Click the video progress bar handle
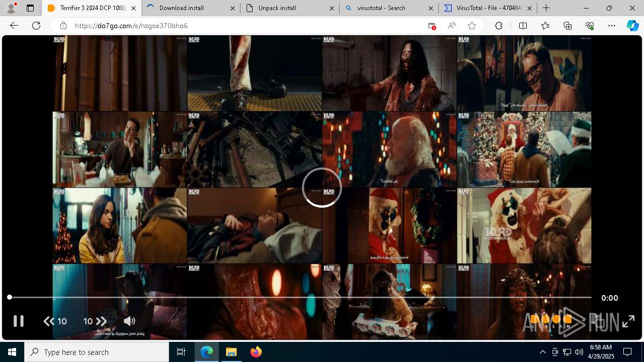Viewport: 644px width, 362px height. tap(10, 297)
